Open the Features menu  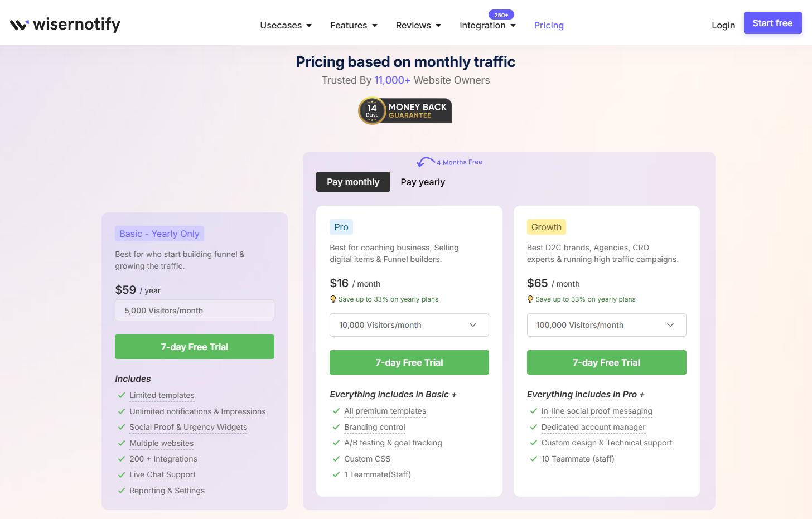click(354, 25)
